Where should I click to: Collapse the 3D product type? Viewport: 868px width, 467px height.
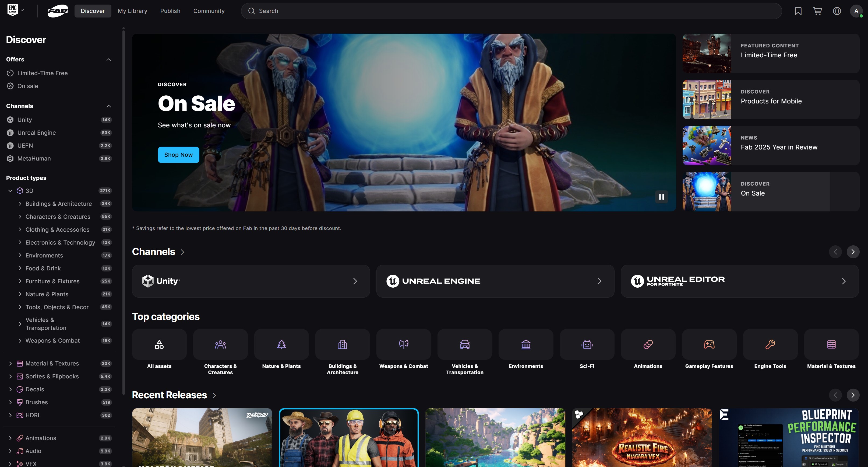pyautogui.click(x=10, y=191)
